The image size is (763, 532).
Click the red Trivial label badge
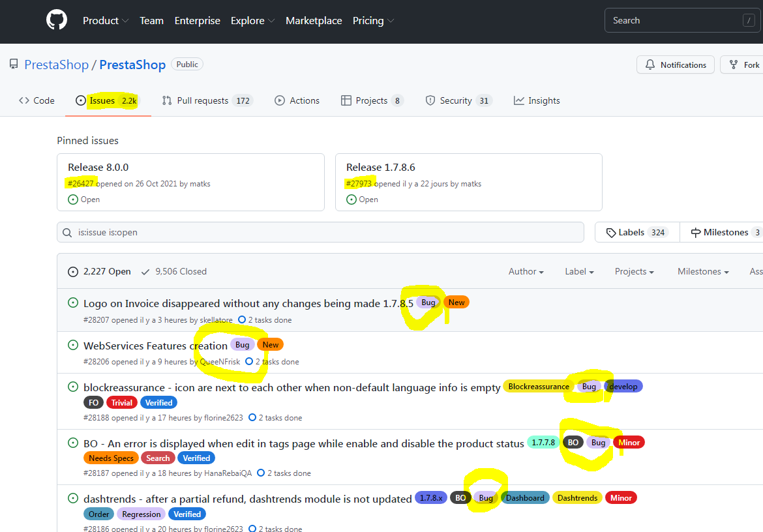click(122, 403)
